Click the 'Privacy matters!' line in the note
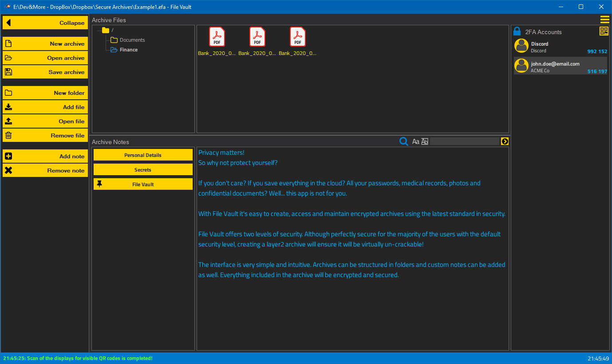Screen dimensions: 612x364 coord(221,153)
